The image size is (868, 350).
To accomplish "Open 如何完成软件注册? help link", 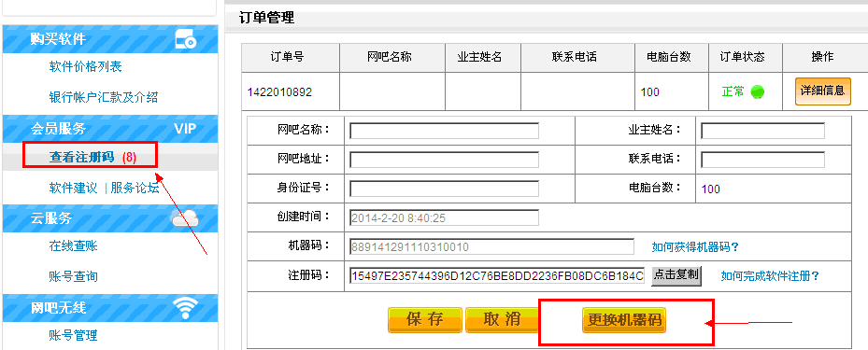I will tap(770, 276).
